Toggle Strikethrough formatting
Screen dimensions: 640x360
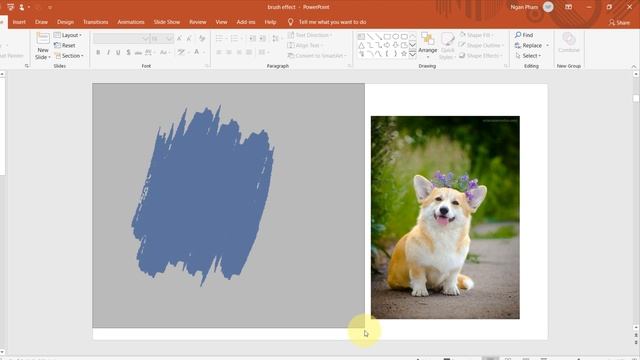click(138, 52)
